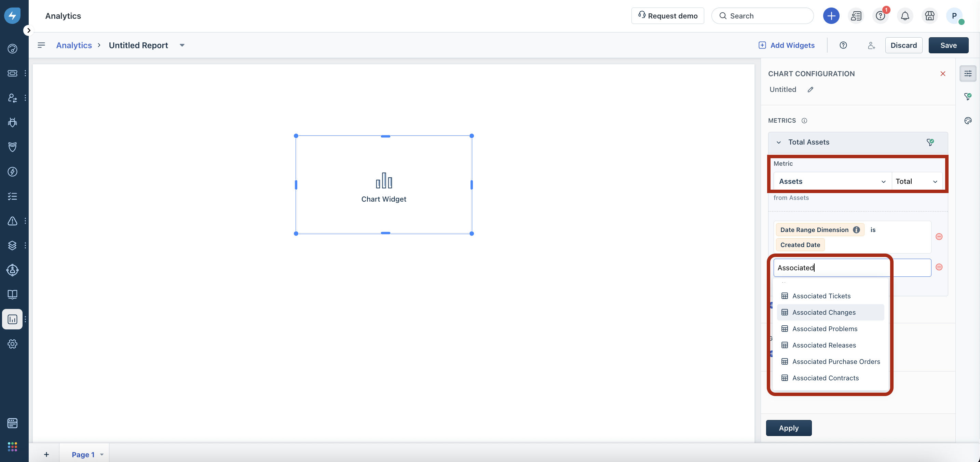
Task: Switch to the Page 1 tab
Action: point(83,454)
